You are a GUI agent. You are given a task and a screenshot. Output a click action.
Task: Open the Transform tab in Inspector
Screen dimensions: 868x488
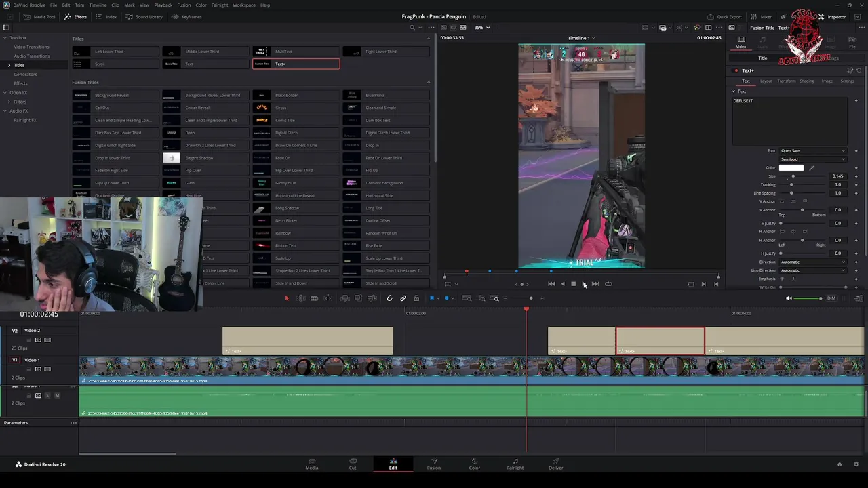coord(787,81)
